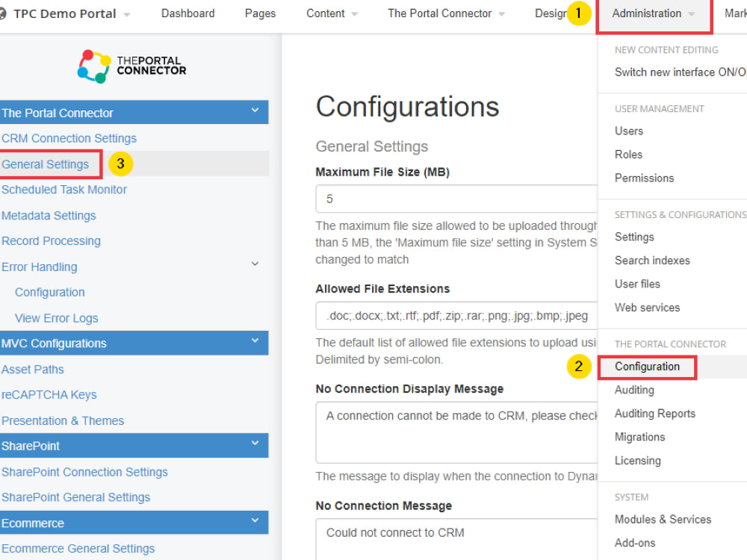747x560 pixels.
Task: Open Roles in Administration menu
Action: point(628,155)
